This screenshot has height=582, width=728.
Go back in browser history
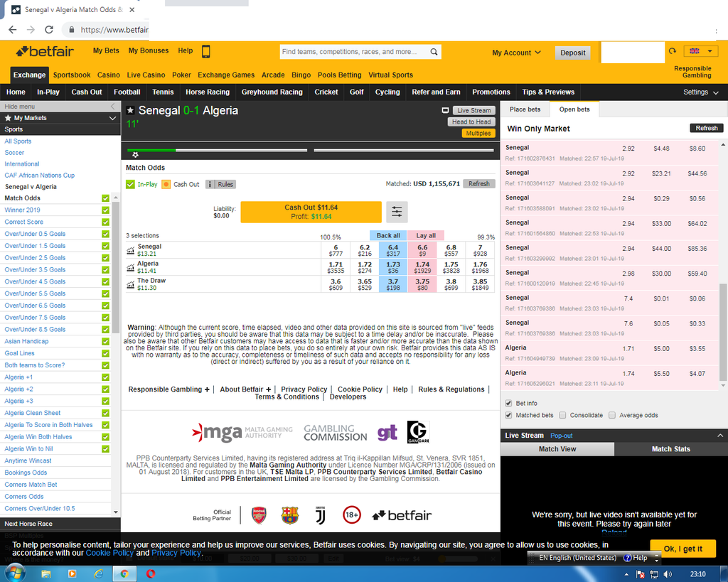point(13,30)
